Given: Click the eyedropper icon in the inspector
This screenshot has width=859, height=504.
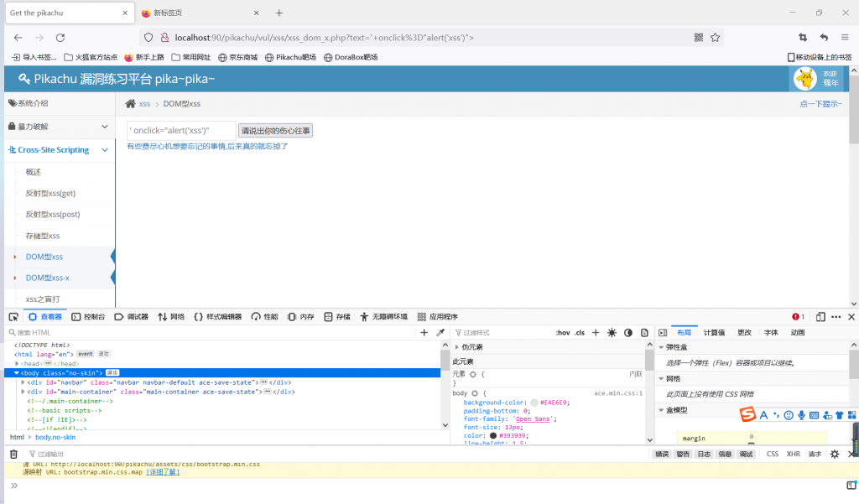Looking at the screenshot, I should pos(440,333).
